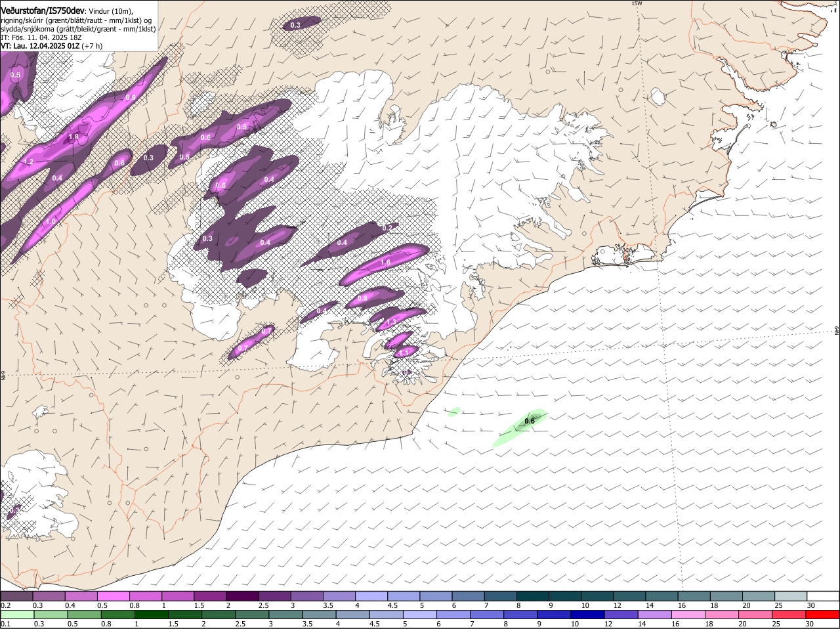Select top legend swatch between 0.2 and 0.3
Image resolution: width=840 pixels, height=629 pixels.
(16, 596)
